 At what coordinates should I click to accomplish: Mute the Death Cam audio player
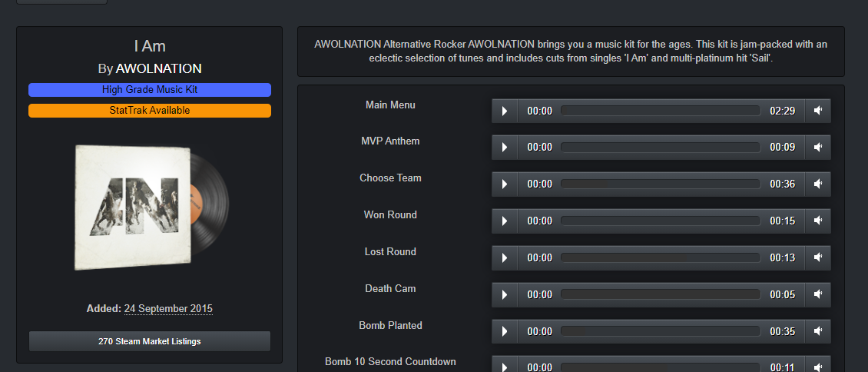[817, 295]
